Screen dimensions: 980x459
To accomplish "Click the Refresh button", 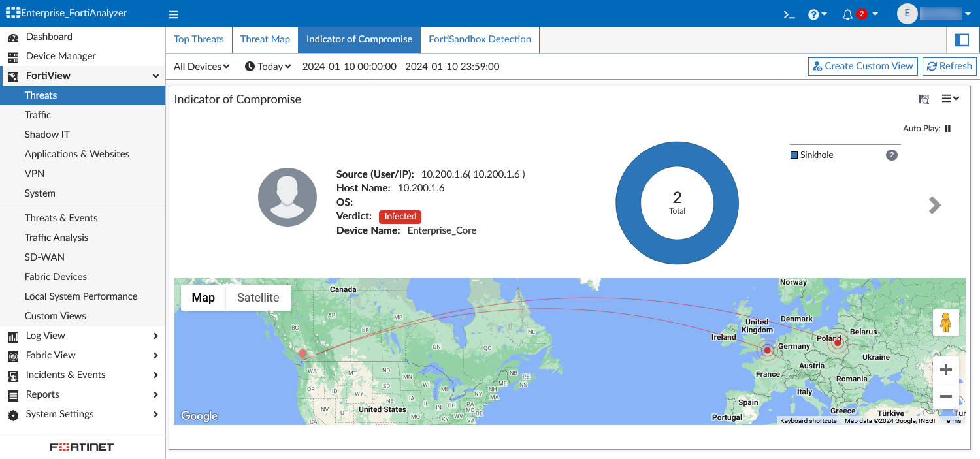I will [x=949, y=66].
